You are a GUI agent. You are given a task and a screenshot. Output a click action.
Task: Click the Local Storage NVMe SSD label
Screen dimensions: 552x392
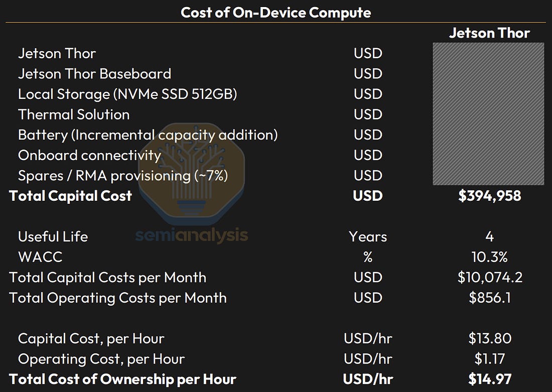[127, 94]
